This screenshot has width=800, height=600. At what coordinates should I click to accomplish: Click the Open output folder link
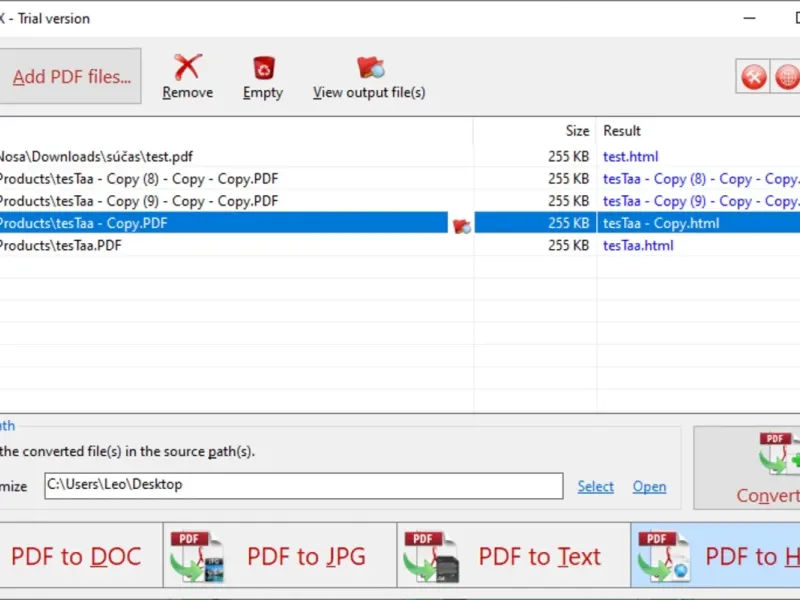[649, 487]
